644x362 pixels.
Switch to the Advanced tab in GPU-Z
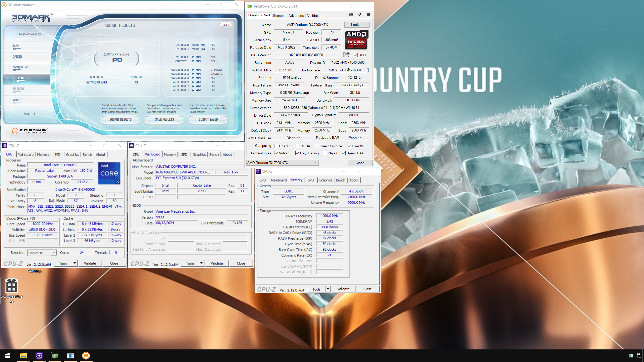coord(296,16)
